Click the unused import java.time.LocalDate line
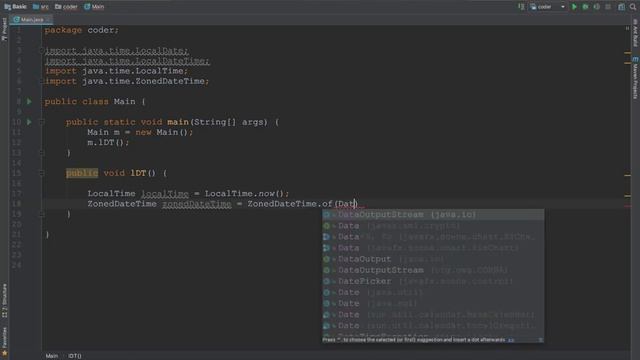The height and width of the screenshot is (360, 640). pyautogui.click(x=117, y=51)
